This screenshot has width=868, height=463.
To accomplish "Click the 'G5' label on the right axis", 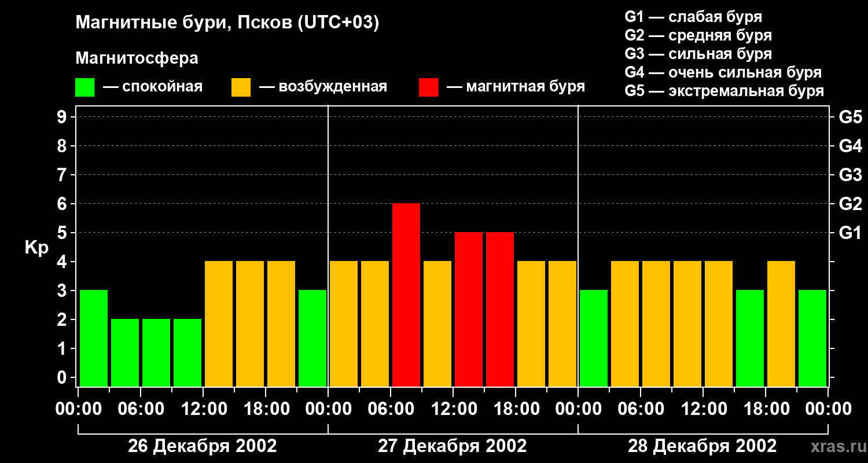I will 851,117.
